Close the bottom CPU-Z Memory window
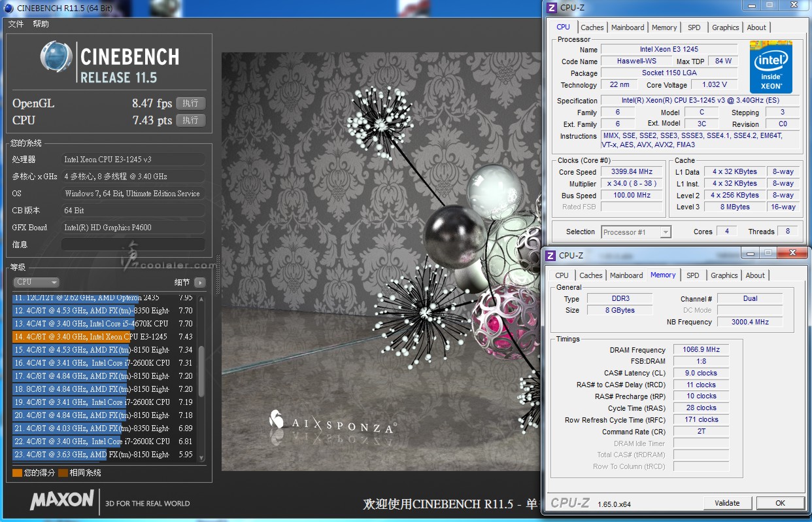 coord(793,252)
